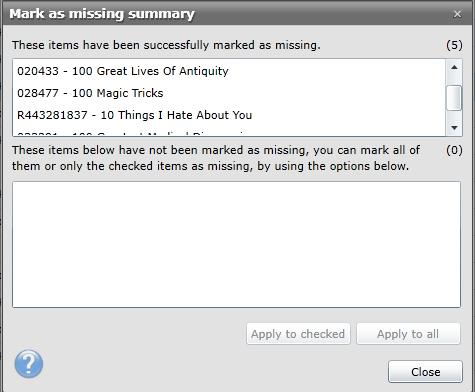Open help via the blue question mark icon
475x392 pixels.
point(29,364)
